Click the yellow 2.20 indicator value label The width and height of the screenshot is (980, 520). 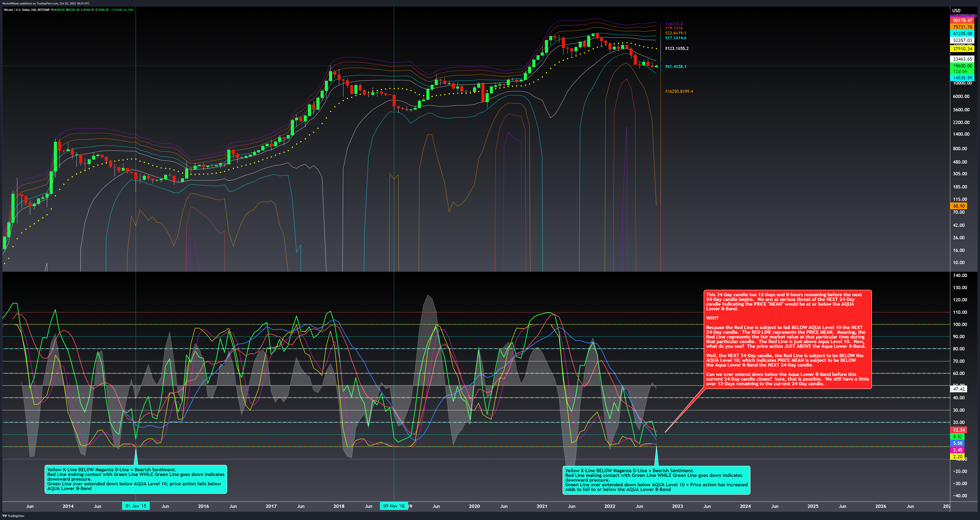pos(957,456)
